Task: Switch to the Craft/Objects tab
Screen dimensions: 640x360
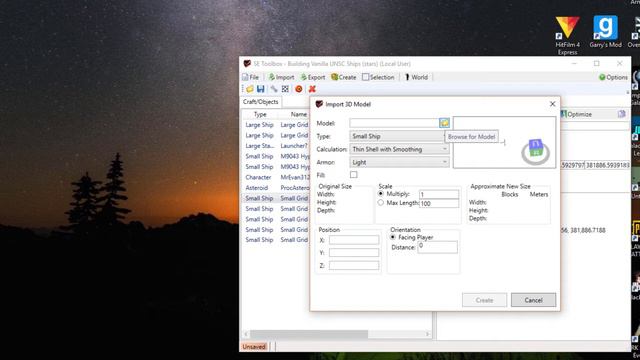Action: pos(260,102)
